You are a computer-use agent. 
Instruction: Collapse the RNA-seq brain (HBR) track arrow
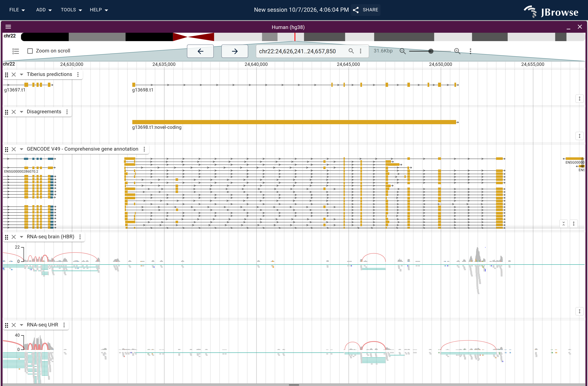coord(21,237)
